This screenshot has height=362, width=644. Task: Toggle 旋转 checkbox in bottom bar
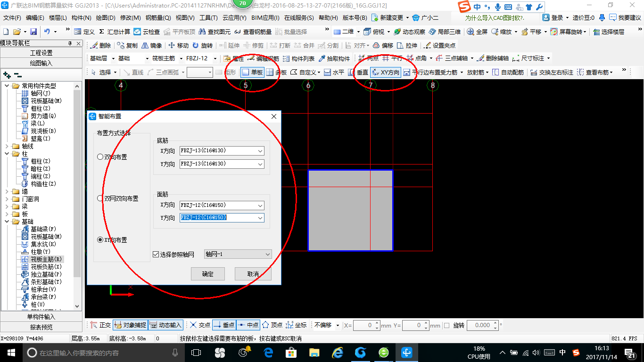tap(446, 325)
